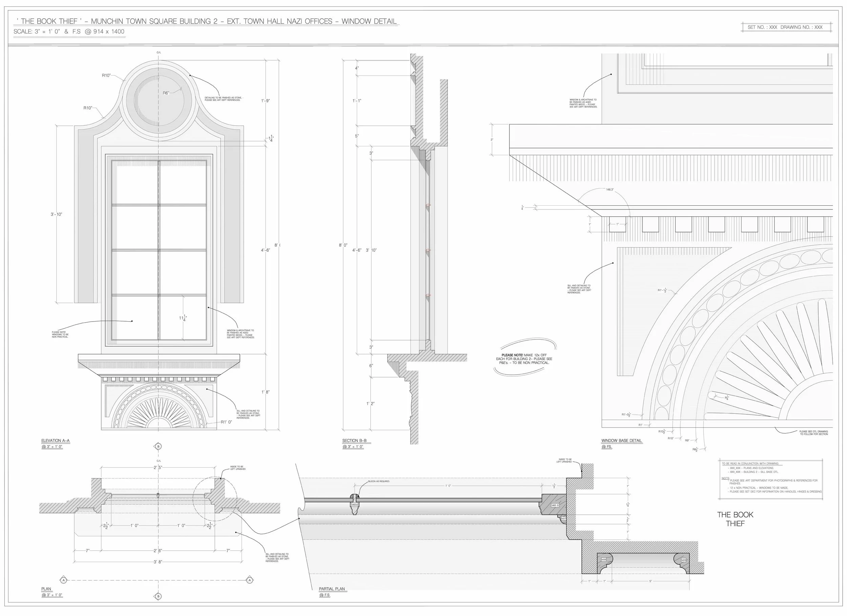
Task: Select the WINDOW BASE DETAIL title
Action: point(621,441)
